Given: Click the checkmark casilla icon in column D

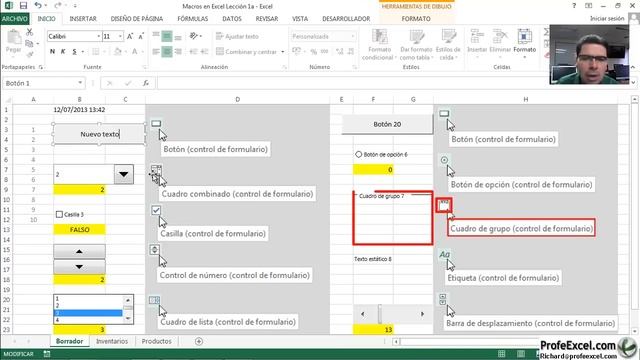Looking at the screenshot, I should pyautogui.click(x=156, y=210).
